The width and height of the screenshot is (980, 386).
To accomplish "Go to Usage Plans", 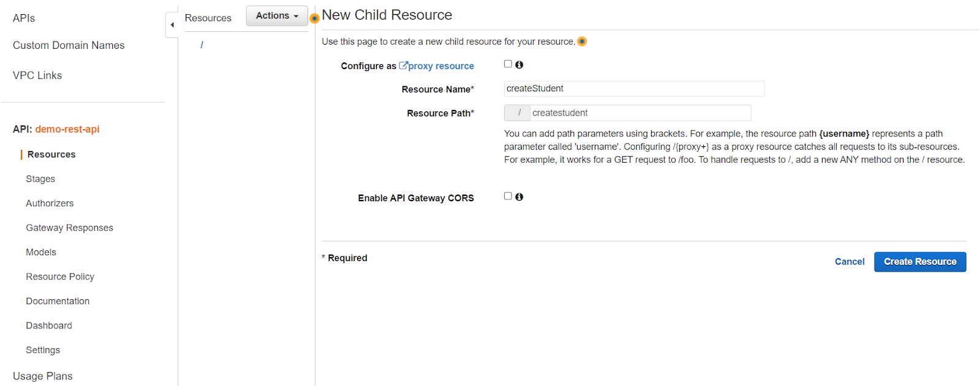I will point(43,376).
